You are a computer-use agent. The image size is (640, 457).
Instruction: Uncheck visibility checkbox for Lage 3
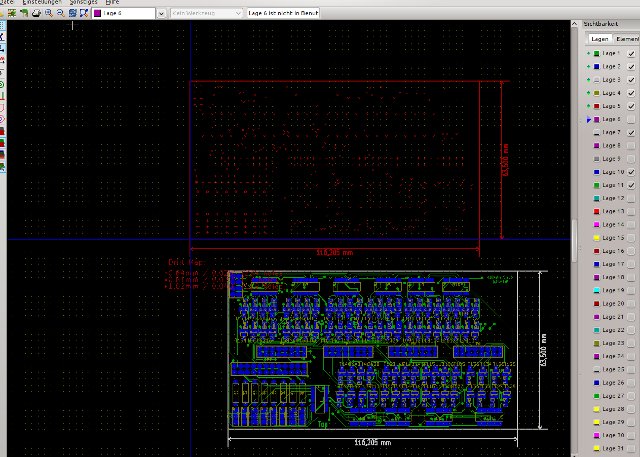point(631,80)
